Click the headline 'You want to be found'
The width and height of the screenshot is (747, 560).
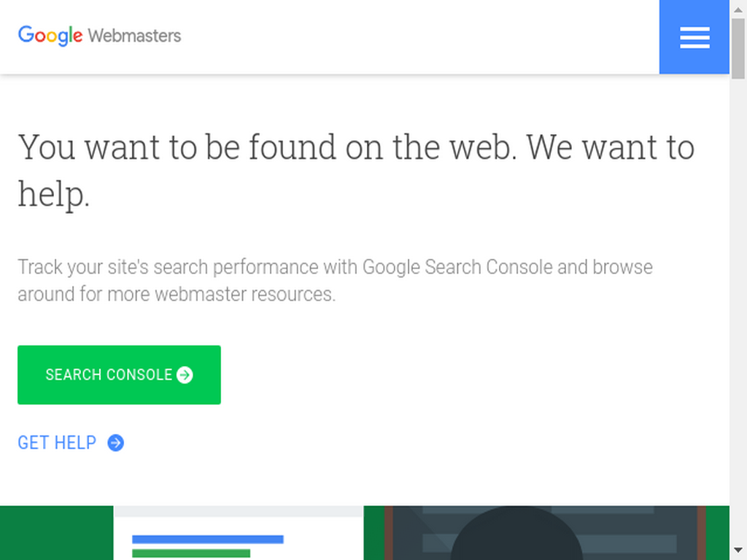point(356,170)
